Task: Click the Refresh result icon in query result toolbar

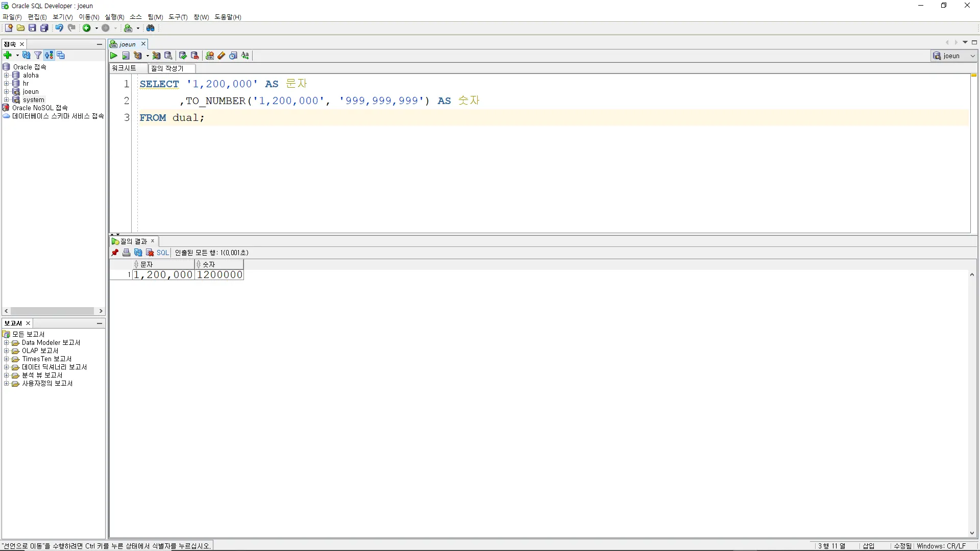Action: coord(138,253)
